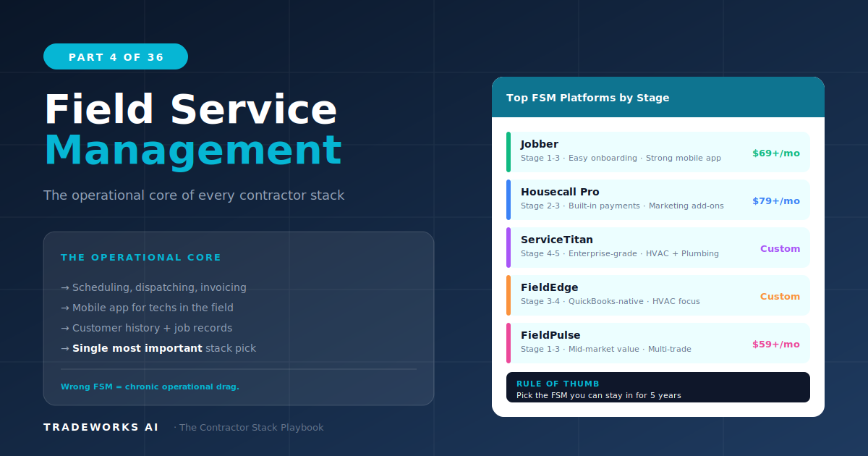Click FieldEdge Custom pricing label

[780, 297]
